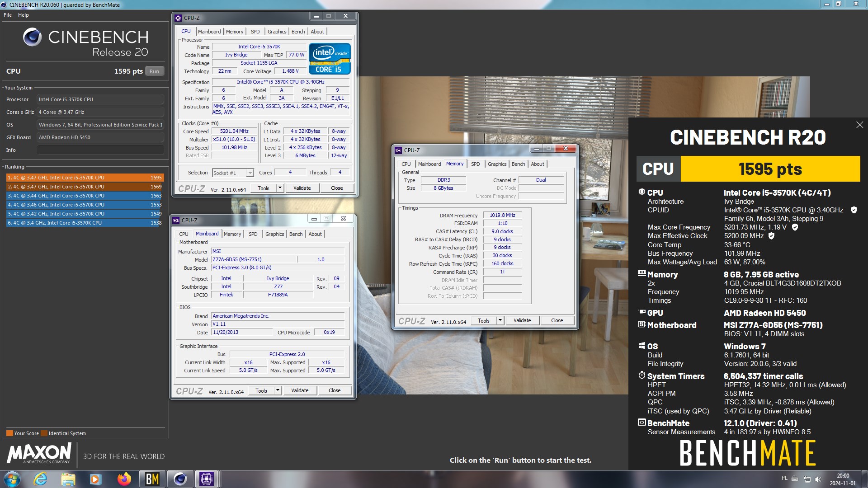Click the PL language indicator
The width and height of the screenshot is (868, 488).
[x=784, y=478]
